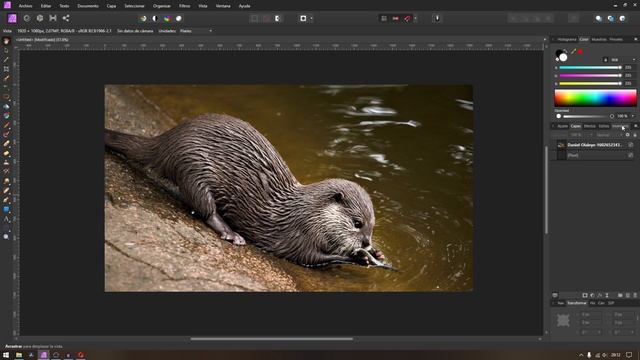Select the Clone Brush tool
The image size is (640, 360).
point(6,162)
